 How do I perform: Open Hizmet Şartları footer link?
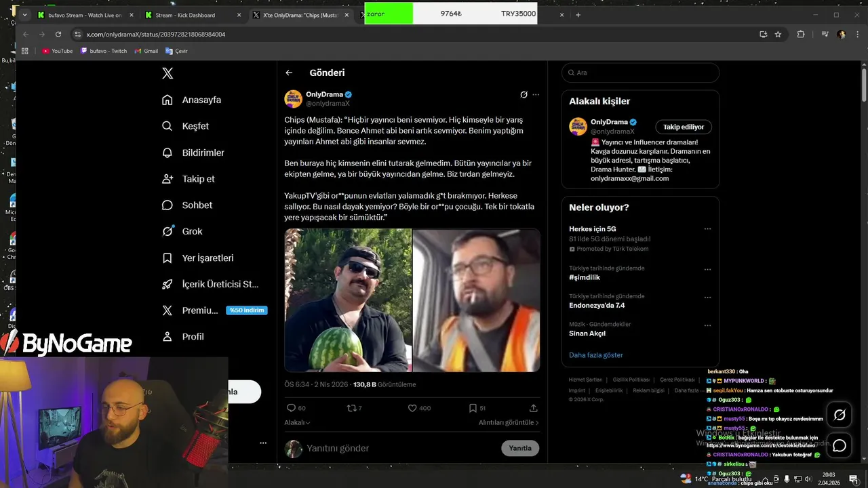[585, 380]
